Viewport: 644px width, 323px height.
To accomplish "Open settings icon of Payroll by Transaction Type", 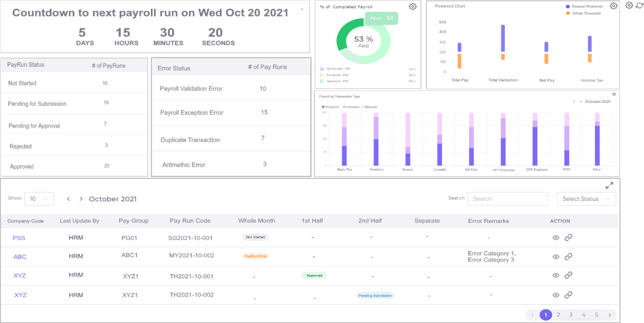I will pos(613,94).
